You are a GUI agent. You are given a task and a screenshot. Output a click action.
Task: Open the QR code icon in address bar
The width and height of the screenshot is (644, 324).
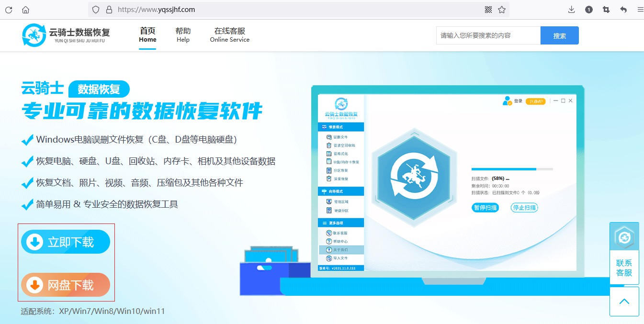tap(488, 10)
